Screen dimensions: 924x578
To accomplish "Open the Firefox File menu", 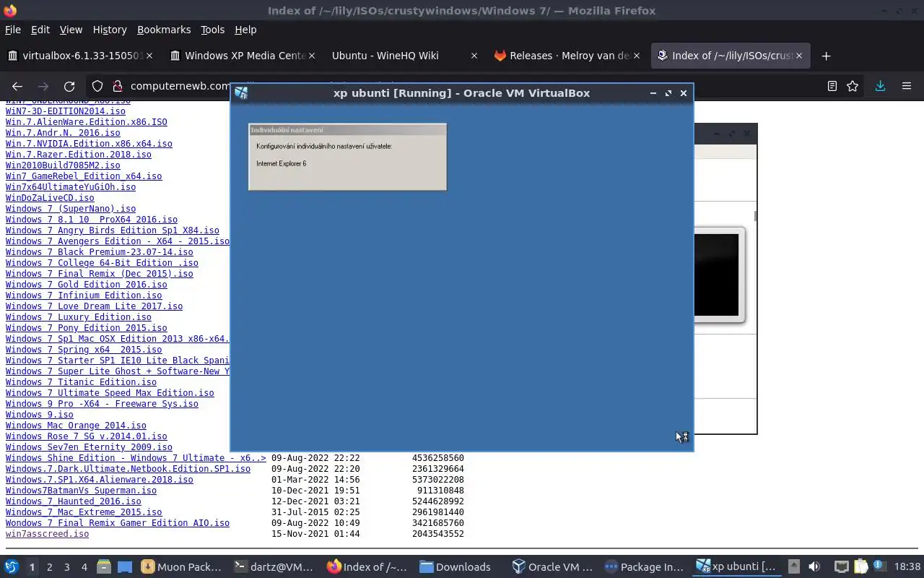I will pos(13,30).
